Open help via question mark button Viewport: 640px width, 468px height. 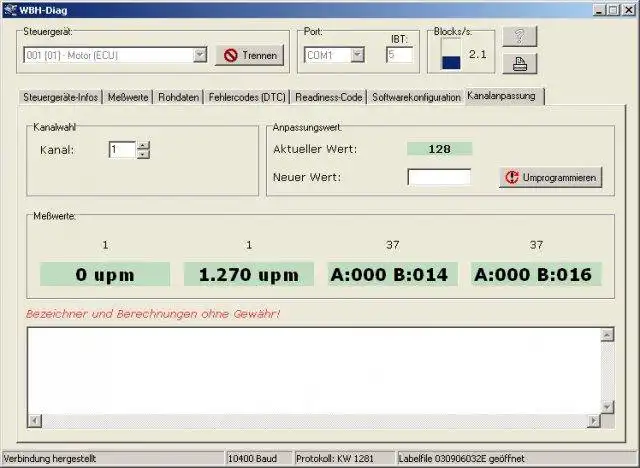(x=520, y=36)
